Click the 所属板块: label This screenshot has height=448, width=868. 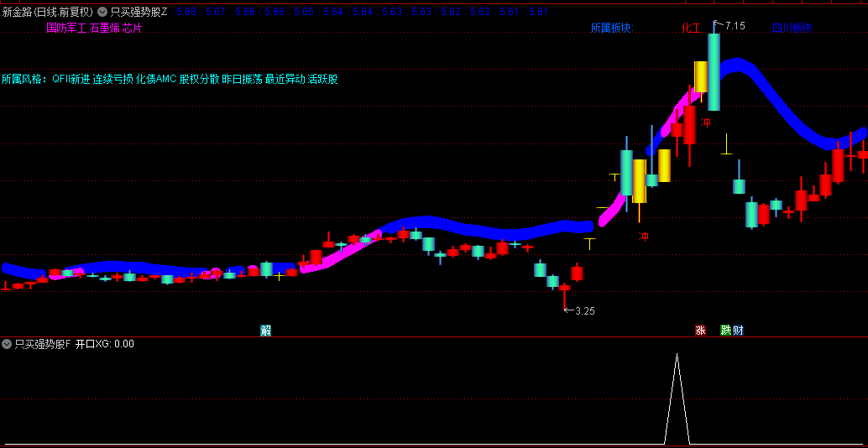612,28
